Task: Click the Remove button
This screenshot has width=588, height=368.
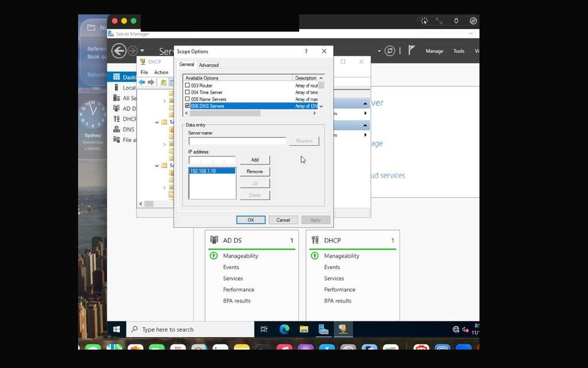Action: pos(255,171)
